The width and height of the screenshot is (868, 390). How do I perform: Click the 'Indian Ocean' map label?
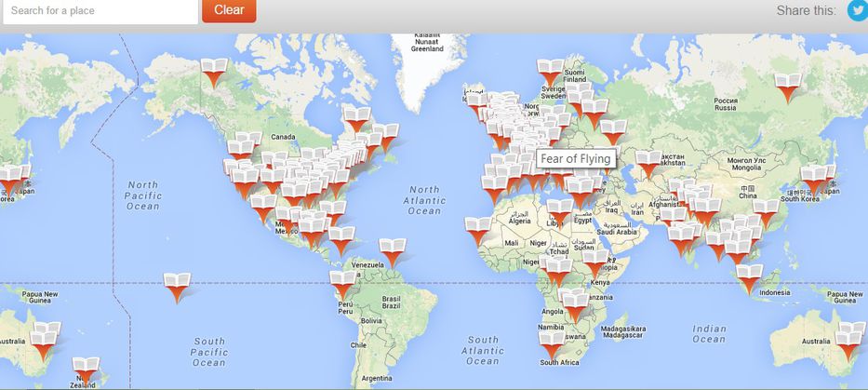coord(709,334)
